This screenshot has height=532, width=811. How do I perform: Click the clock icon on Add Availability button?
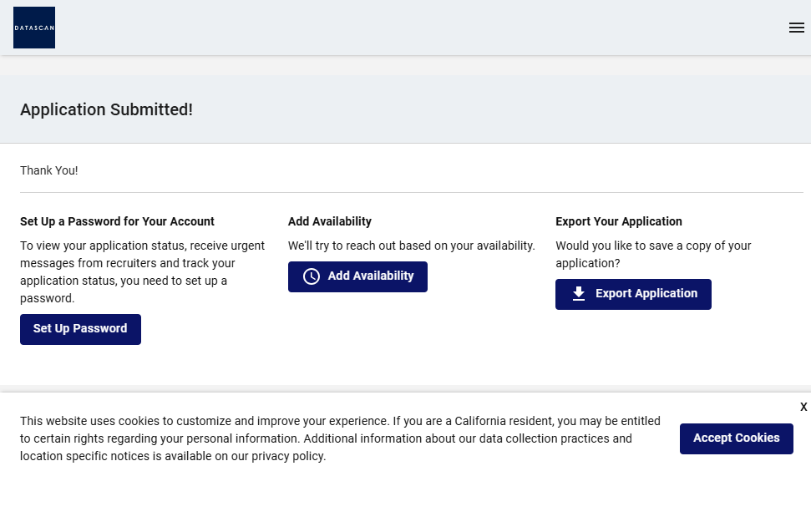[x=312, y=276]
